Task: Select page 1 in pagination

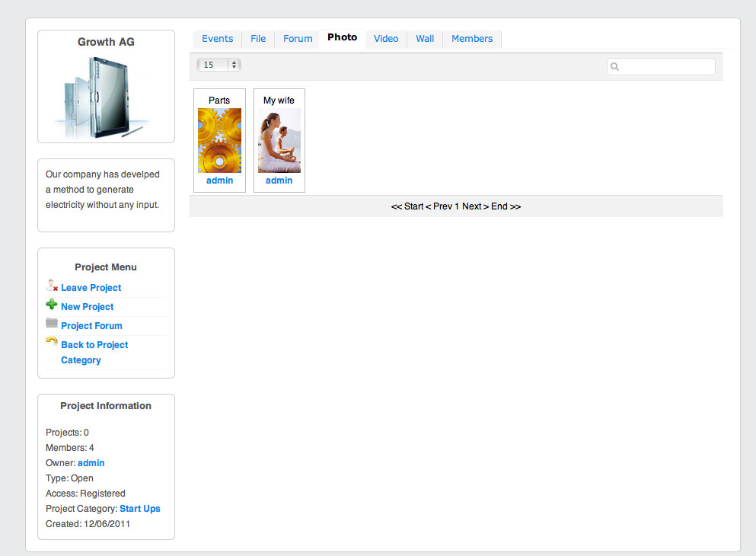Action: coord(457,206)
